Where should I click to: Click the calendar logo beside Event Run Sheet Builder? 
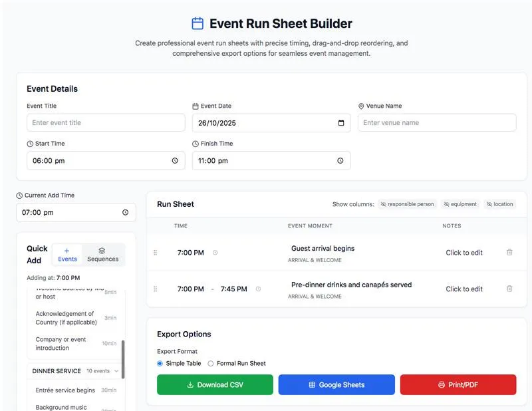click(198, 23)
